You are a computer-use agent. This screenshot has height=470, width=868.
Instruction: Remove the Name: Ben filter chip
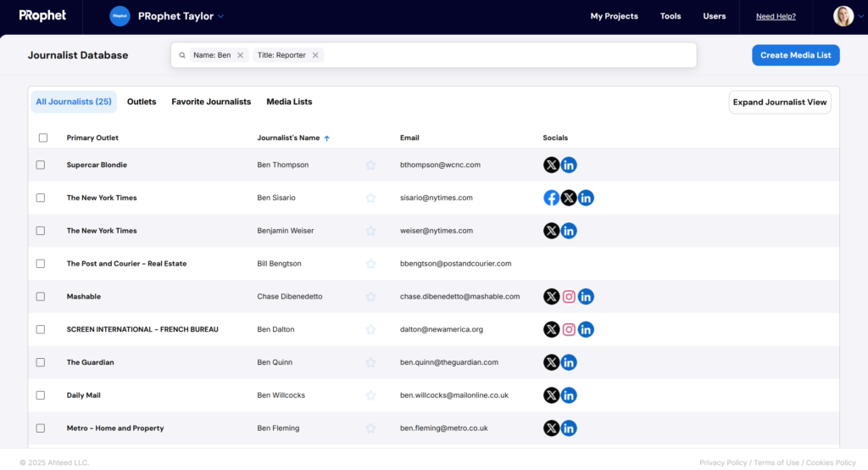[x=240, y=55]
